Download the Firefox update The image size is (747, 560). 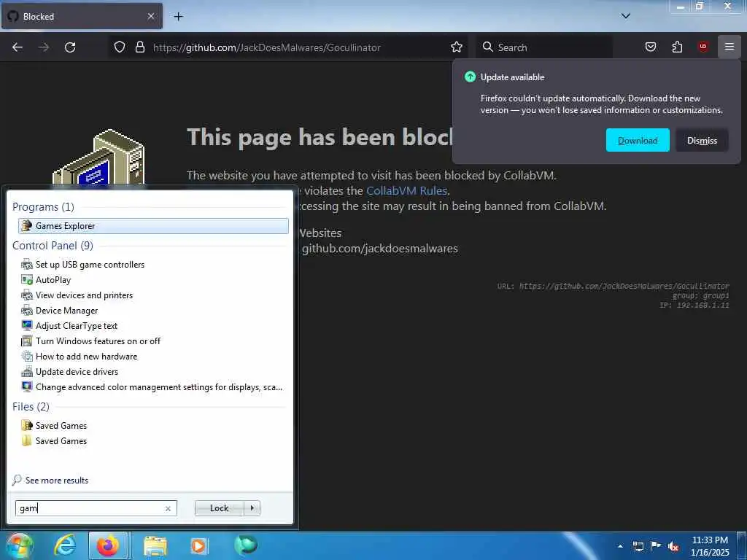pos(638,141)
